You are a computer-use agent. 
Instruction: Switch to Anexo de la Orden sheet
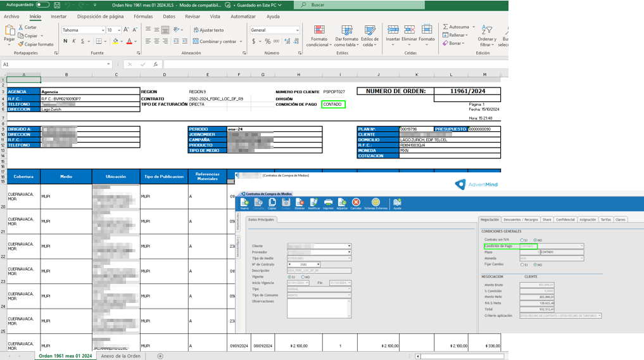[120, 356]
